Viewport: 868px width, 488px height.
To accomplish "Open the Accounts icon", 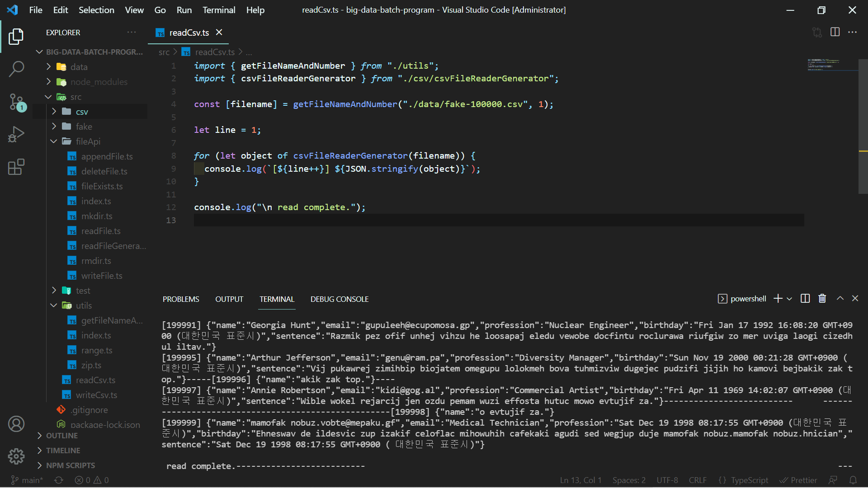I will coord(16,424).
